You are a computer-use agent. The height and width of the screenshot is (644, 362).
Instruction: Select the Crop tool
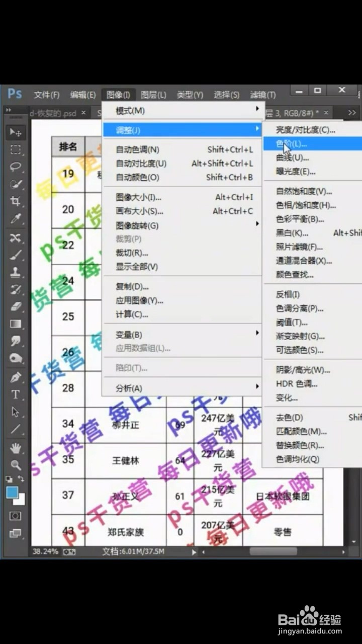[16, 201]
